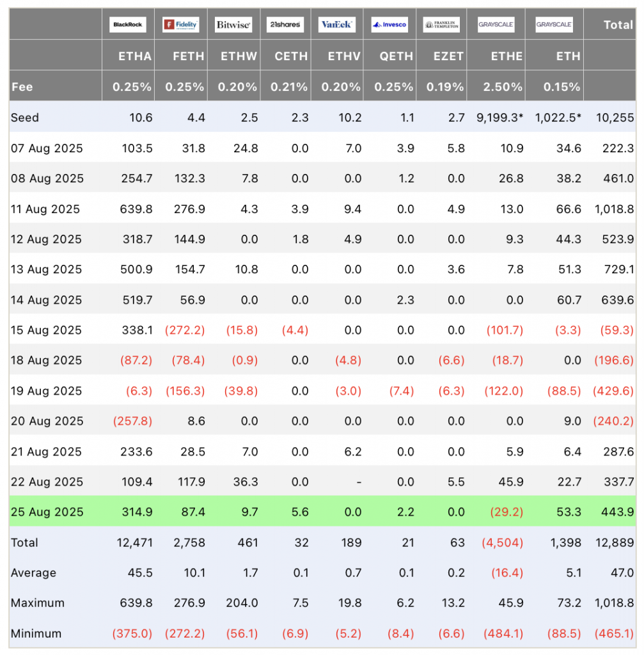Click the VanEck logo

click(336, 25)
